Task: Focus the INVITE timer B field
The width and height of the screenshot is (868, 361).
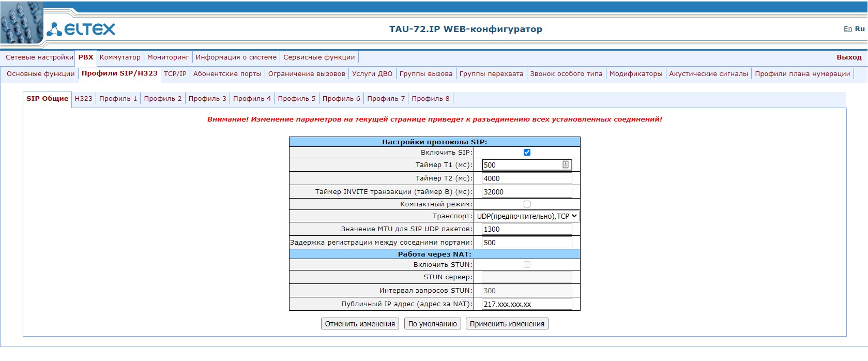Action: (527, 192)
